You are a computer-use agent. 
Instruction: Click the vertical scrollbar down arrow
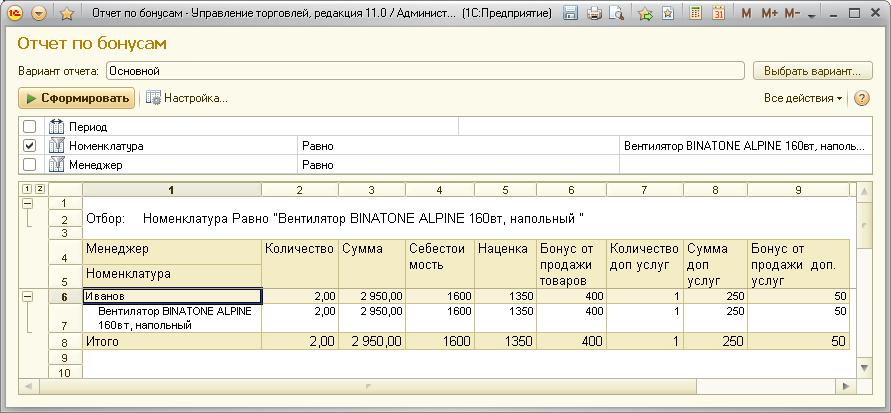864,368
